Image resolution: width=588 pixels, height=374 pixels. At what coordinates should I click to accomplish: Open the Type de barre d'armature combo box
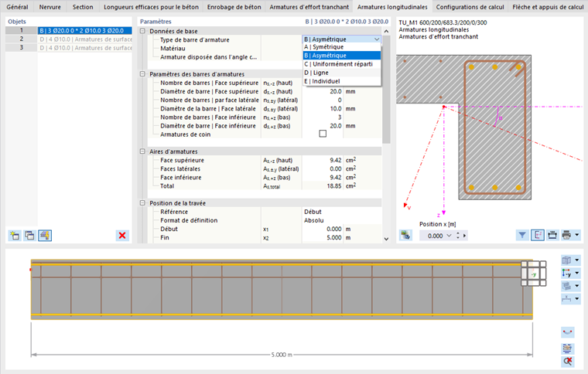[x=342, y=39]
